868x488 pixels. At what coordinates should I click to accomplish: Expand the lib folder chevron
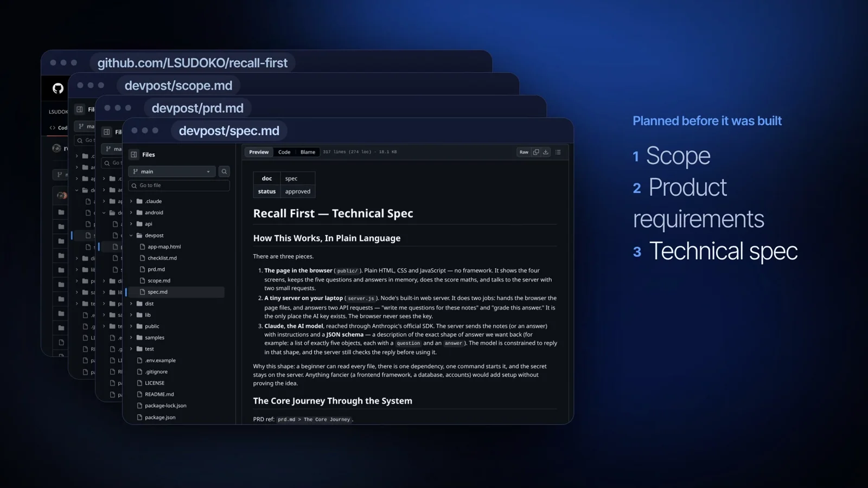click(x=131, y=315)
